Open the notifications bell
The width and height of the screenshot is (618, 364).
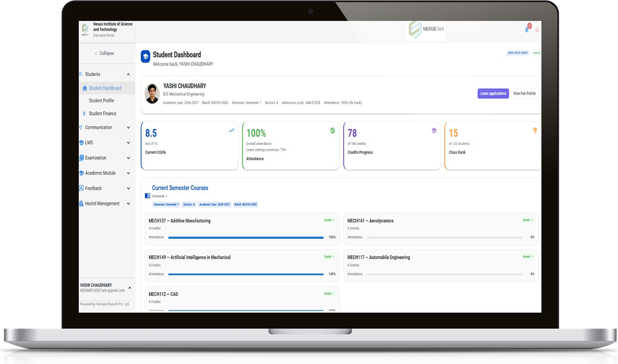pyautogui.click(x=527, y=29)
